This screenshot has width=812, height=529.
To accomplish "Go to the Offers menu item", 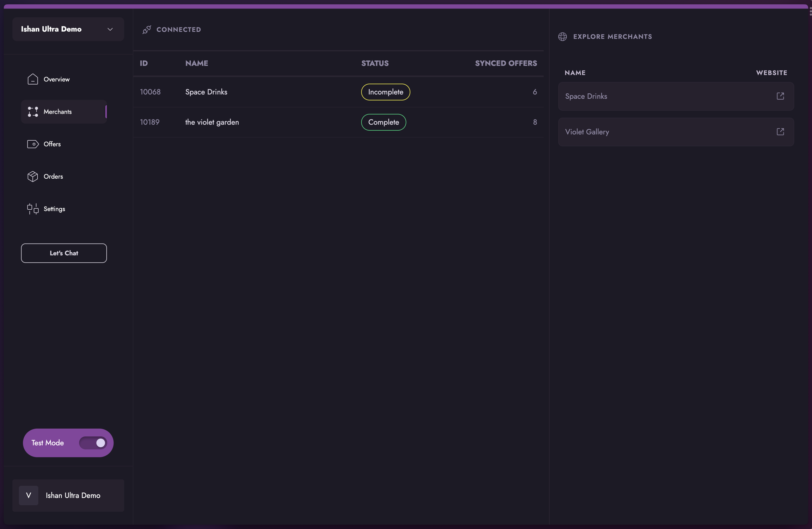I will 52,144.
